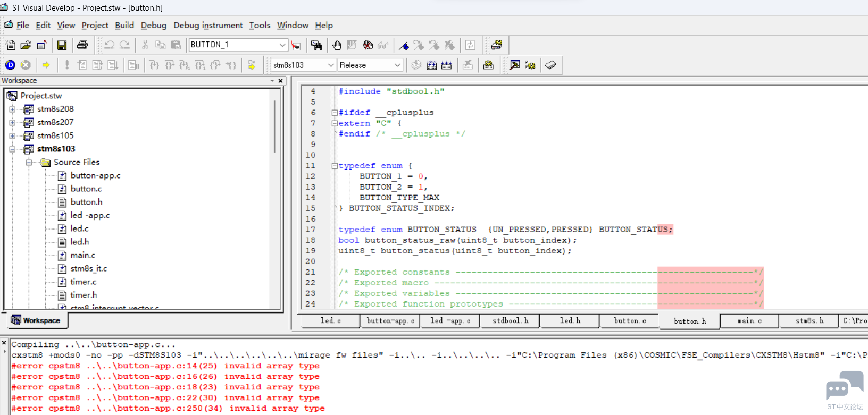Click the Close file toolbar icon
Image resolution: width=868 pixels, height=415 pixels.
click(41, 45)
